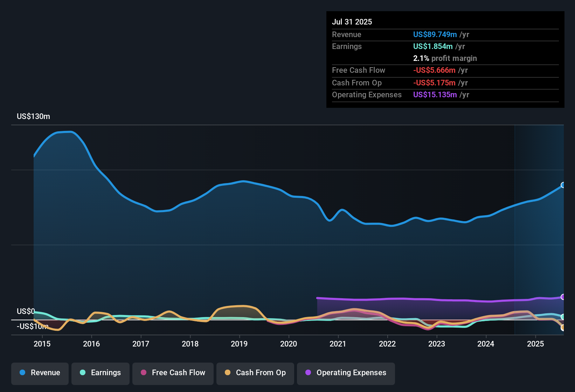Click the teal Earnings legend dot
Screen dimensions: 575x392
83,373
